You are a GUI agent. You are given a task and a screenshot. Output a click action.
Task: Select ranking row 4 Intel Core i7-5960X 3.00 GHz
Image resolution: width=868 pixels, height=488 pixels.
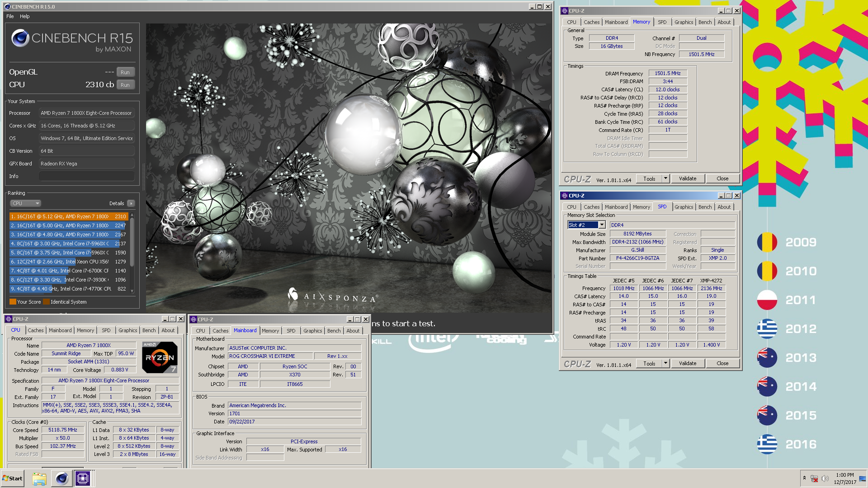(x=69, y=244)
